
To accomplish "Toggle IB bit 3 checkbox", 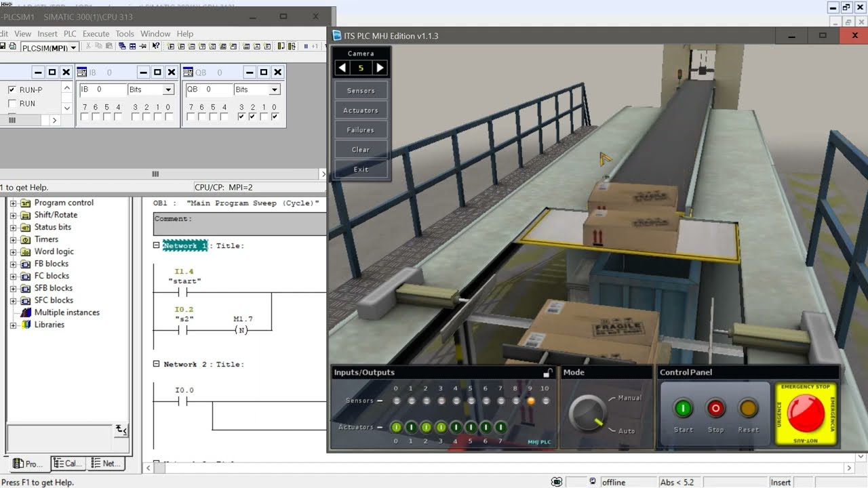I will (136, 117).
